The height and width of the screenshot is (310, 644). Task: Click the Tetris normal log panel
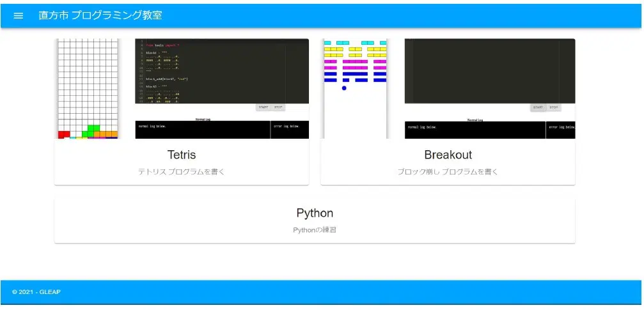click(x=202, y=130)
